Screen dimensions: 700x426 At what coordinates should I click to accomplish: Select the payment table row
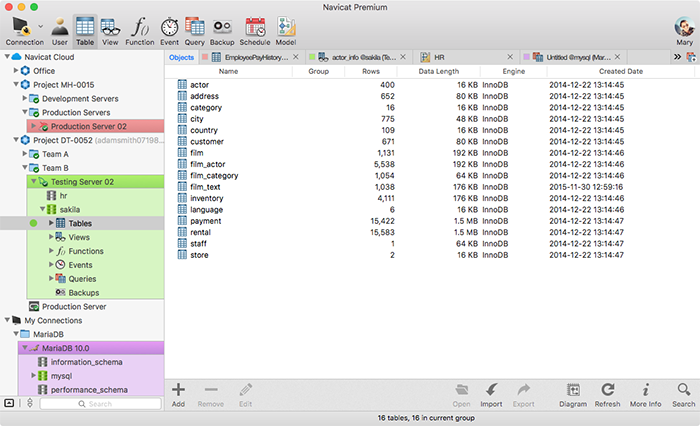(430, 221)
